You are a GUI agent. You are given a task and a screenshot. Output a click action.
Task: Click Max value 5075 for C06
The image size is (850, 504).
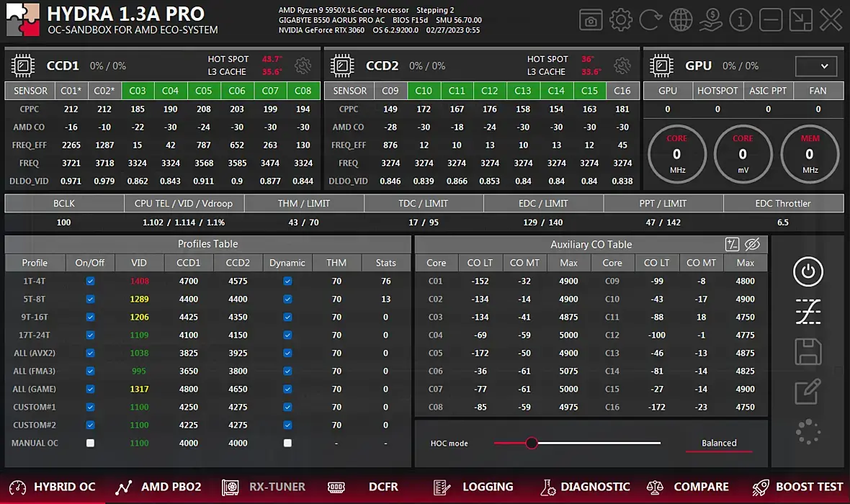click(x=568, y=372)
